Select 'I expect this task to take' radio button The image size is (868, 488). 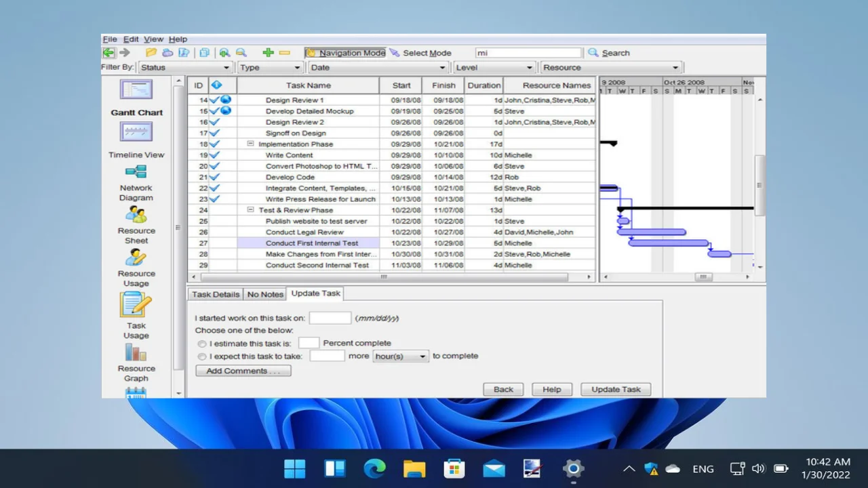[x=202, y=357]
